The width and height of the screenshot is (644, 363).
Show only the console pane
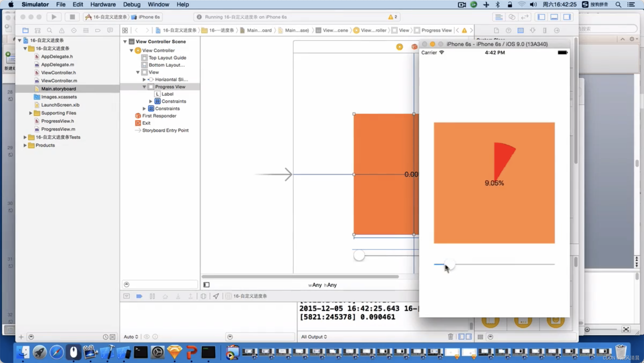[x=469, y=336]
